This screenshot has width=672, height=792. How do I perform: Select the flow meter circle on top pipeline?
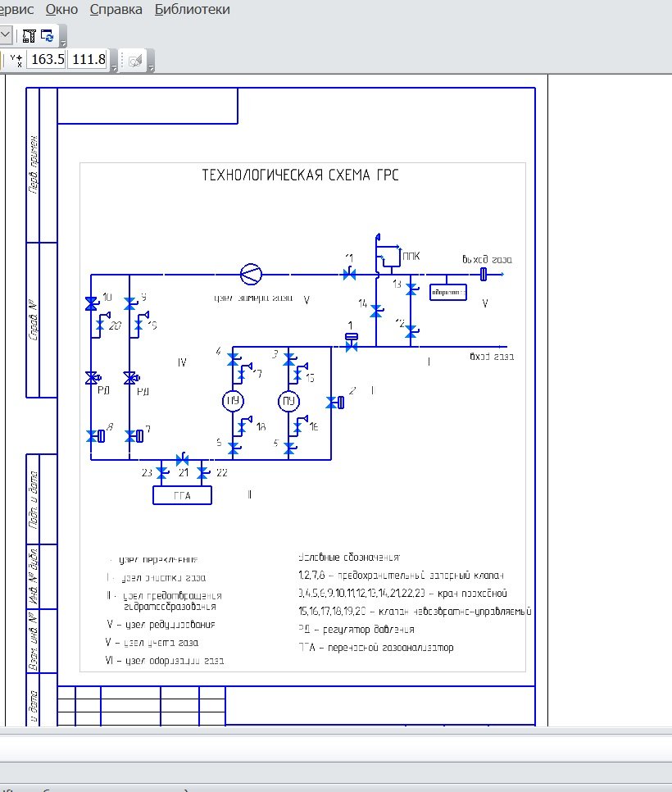pyautogui.click(x=251, y=275)
